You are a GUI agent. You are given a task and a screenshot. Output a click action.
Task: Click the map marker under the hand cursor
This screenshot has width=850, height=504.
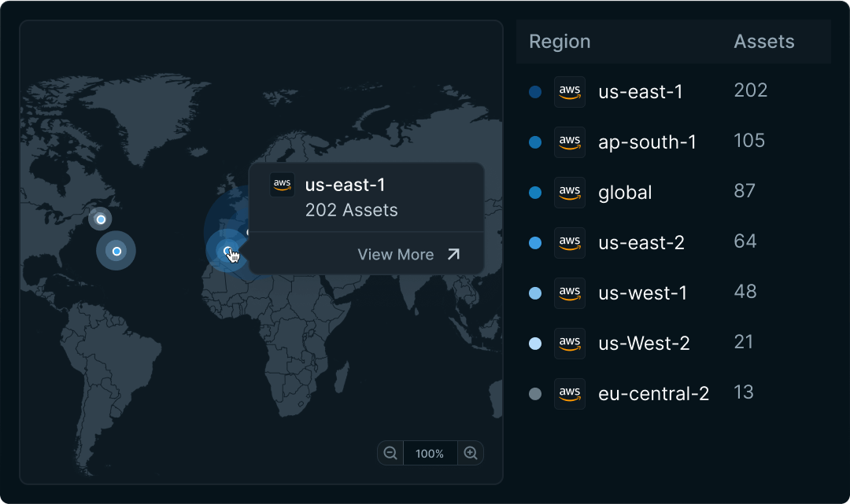click(228, 251)
